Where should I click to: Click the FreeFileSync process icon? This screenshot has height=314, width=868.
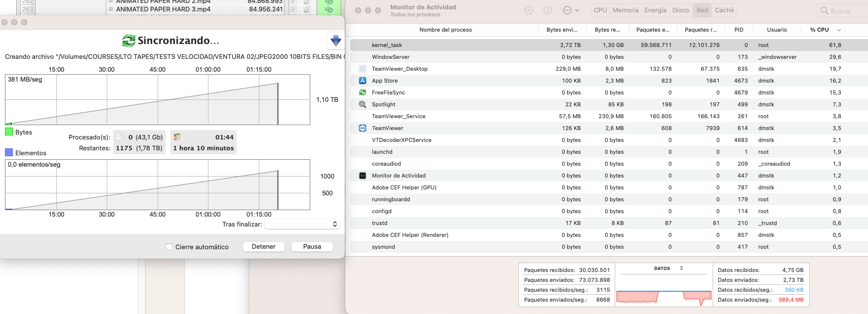pyautogui.click(x=363, y=92)
